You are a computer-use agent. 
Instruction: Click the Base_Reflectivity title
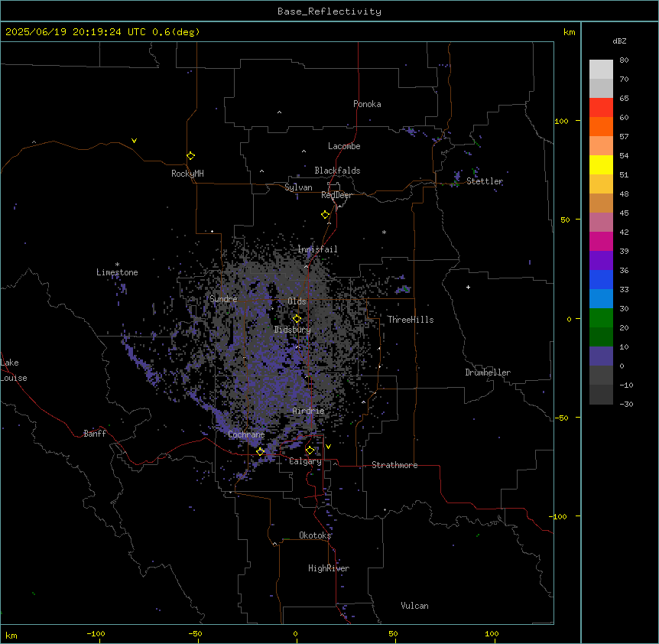coord(329,11)
